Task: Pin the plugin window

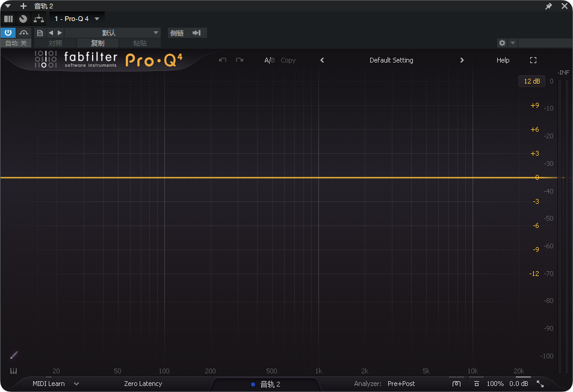Action: click(x=548, y=6)
